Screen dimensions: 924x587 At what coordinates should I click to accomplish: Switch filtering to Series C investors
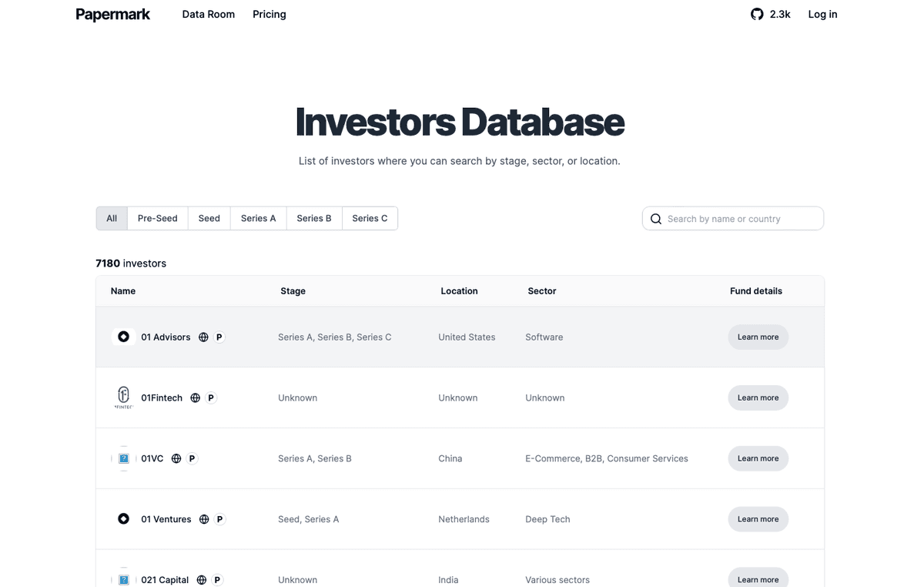coord(370,218)
